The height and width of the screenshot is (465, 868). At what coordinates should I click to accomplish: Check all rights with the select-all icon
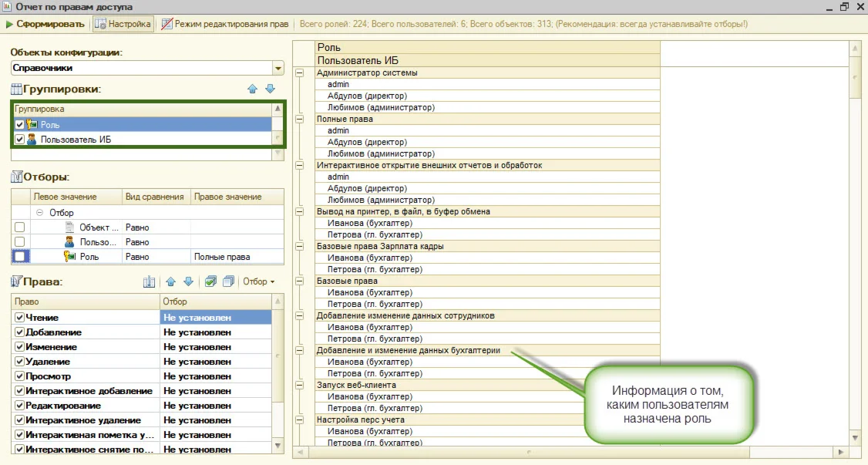pyautogui.click(x=210, y=282)
